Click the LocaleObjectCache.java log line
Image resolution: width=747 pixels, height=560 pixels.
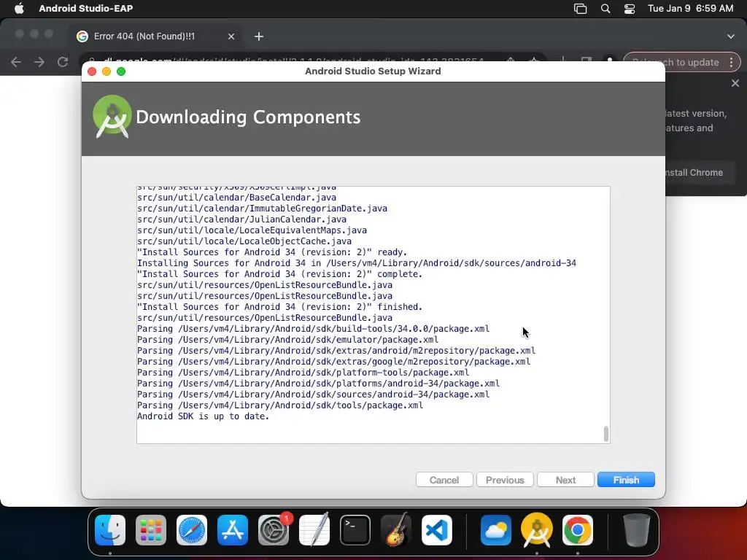coord(244,241)
